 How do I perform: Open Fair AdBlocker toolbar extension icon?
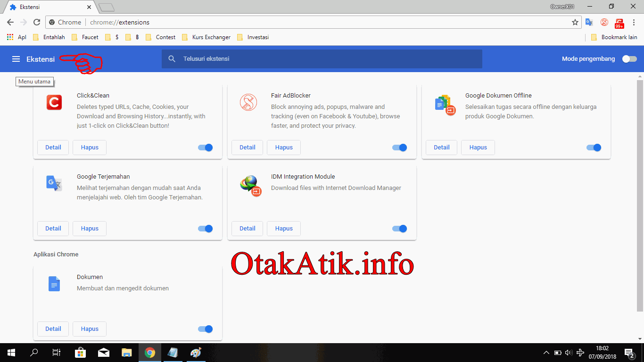[604, 22]
